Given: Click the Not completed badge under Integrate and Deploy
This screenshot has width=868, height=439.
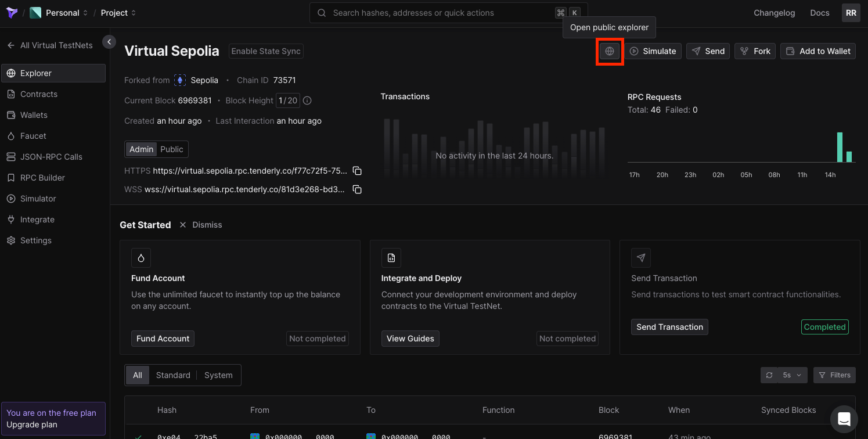Looking at the screenshot, I should pos(568,339).
